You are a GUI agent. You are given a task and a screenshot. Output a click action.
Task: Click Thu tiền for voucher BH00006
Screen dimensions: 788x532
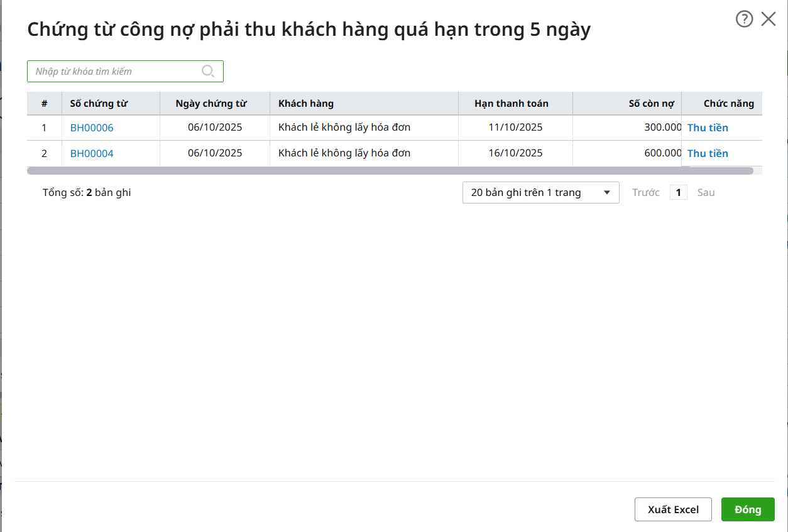(708, 128)
